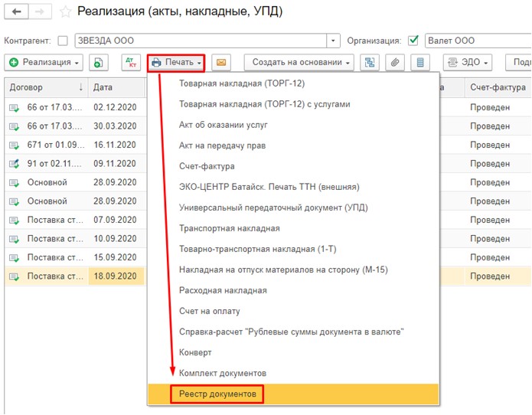The image size is (532, 415).
Task: Toggle the Организация filter checkbox
Action: [x=413, y=41]
